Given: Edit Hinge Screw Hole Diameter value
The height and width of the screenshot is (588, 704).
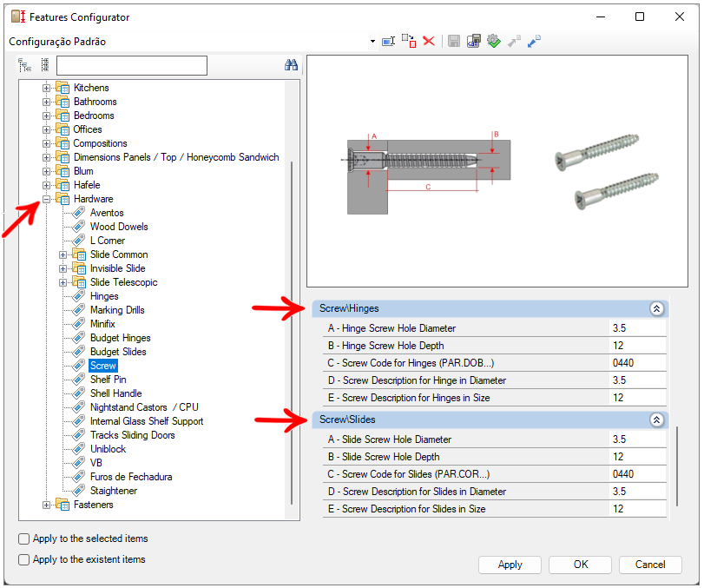Looking at the screenshot, I should pyautogui.click(x=637, y=328).
